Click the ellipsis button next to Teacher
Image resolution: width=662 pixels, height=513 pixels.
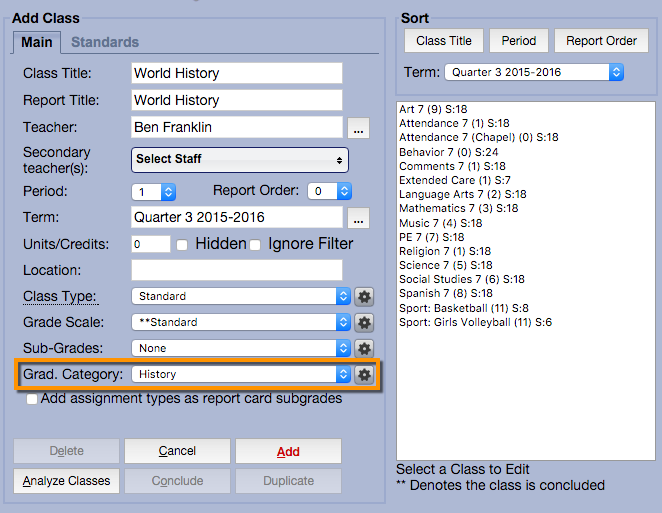point(359,128)
